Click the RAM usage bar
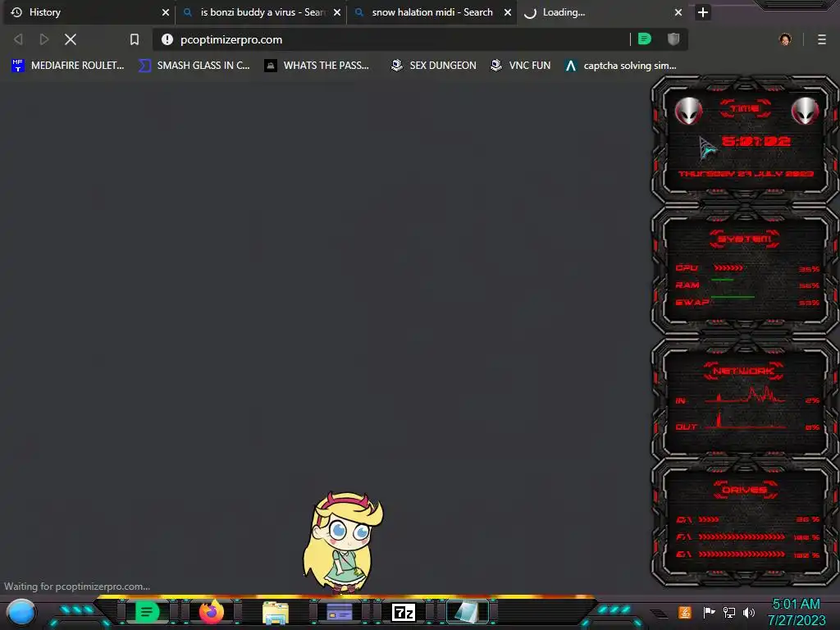The width and height of the screenshot is (840, 630). pyautogui.click(x=722, y=280)
